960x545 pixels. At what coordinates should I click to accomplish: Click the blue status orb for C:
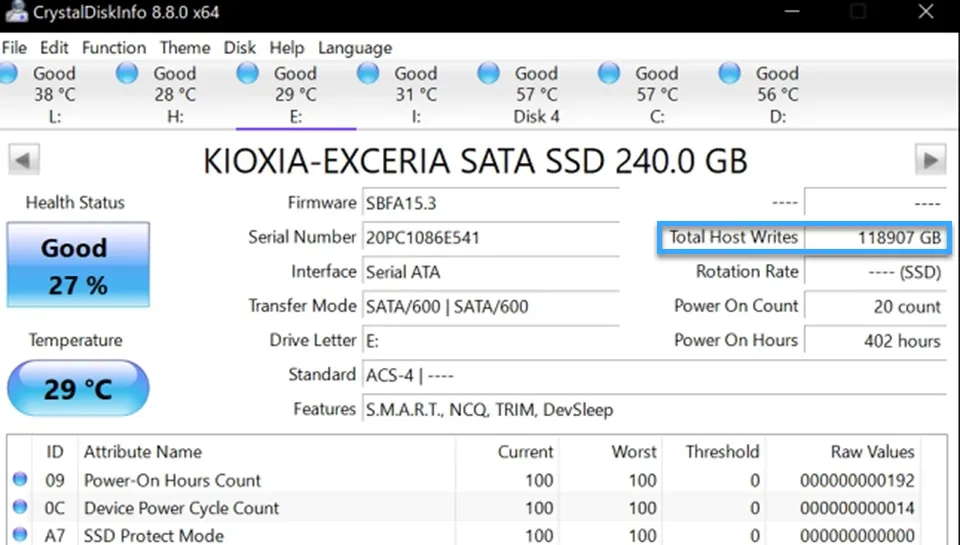coord(609,73)
